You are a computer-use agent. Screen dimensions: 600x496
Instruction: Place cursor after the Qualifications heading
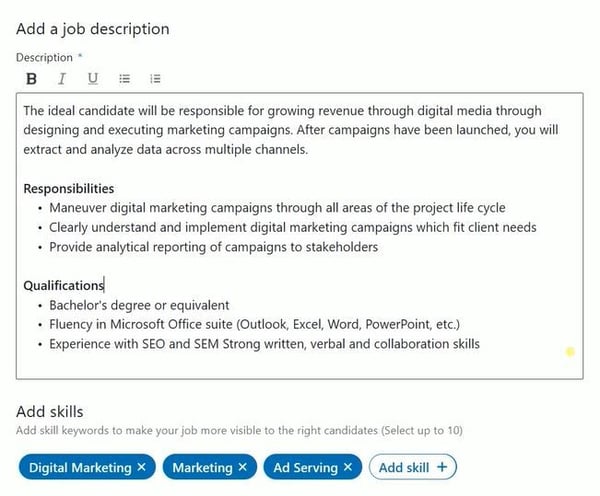click(104, 286)
